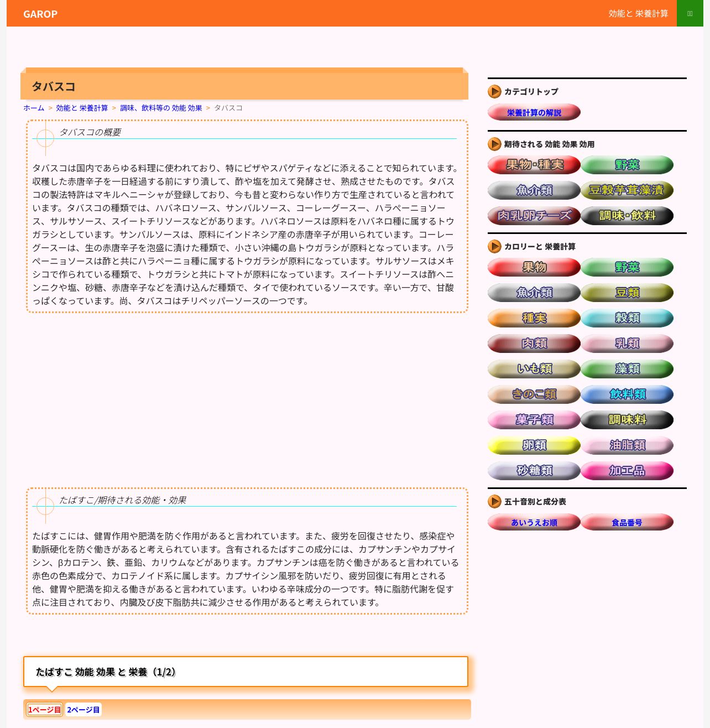Screen dimensions: 710x728
Task: Select 魚介類 under カロリーと栄養計算
Action: pos(534,293)
